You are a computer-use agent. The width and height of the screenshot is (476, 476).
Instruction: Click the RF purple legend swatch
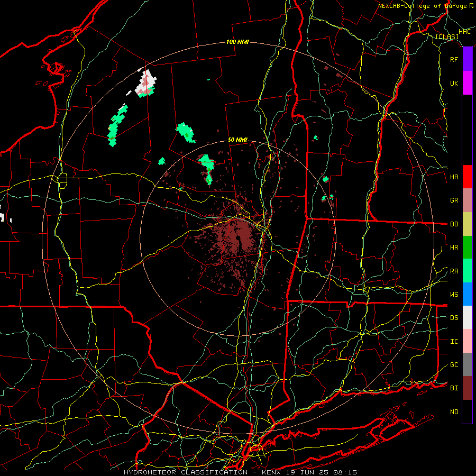click(x=467, y=59)
